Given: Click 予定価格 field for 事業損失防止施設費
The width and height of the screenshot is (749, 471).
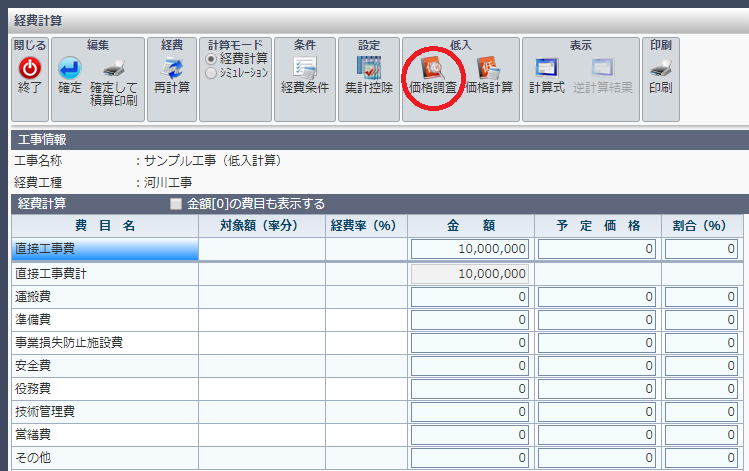Looking at the screenshot, I should [x=597, y=343].
